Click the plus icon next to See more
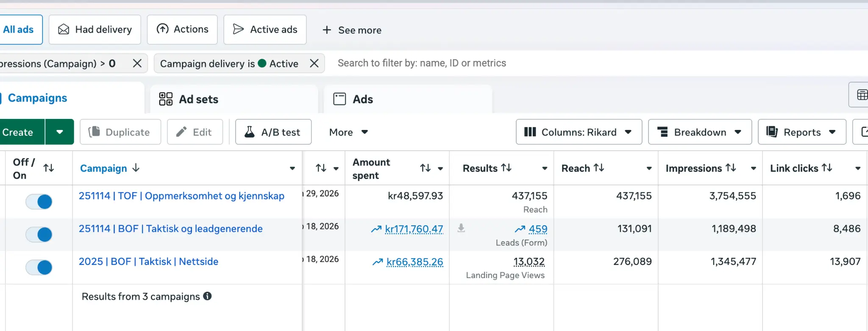Viewport: 868px width, 331px height. [x=327, y=30]
